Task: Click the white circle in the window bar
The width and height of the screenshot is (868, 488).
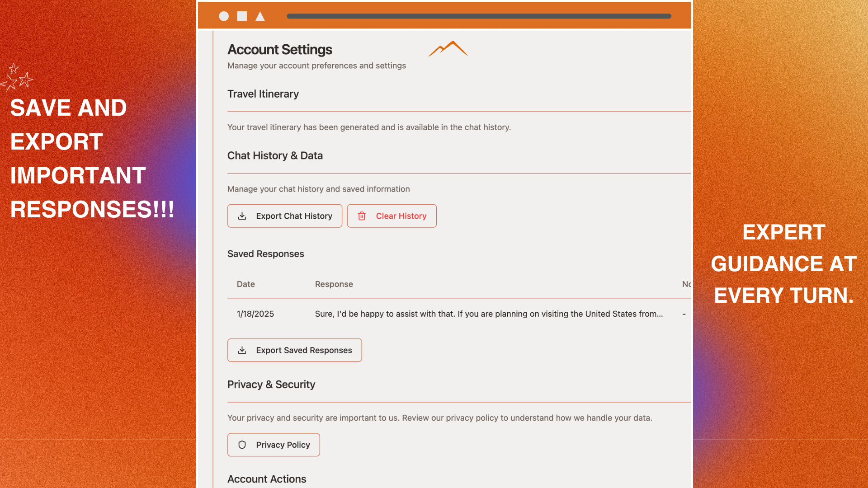Action: coord(224,16)
